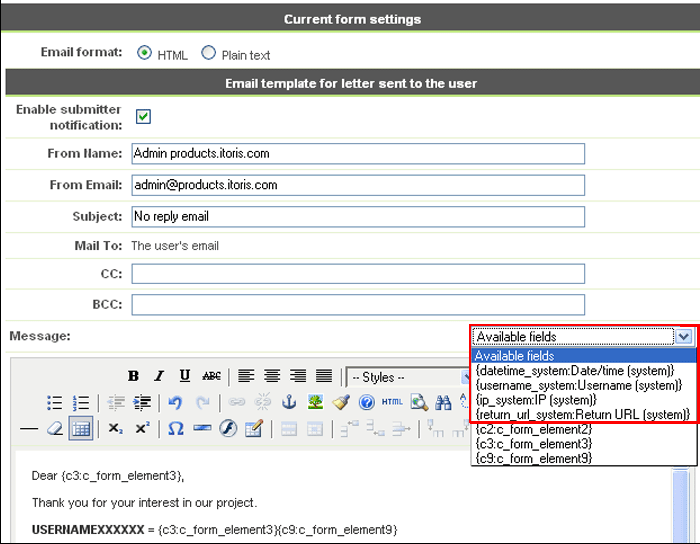The width and height of the screenshot is (700, 544).
Task: Insert a horizontal rule line
Action: pyautogui.click(x=29, y=429)
